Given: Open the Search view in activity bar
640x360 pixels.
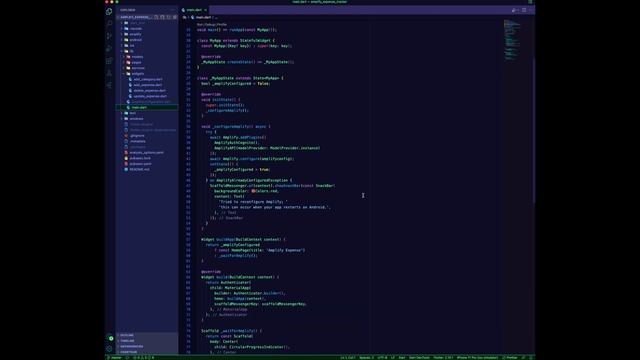Looking at the screenshot, I should pos(109,24).
